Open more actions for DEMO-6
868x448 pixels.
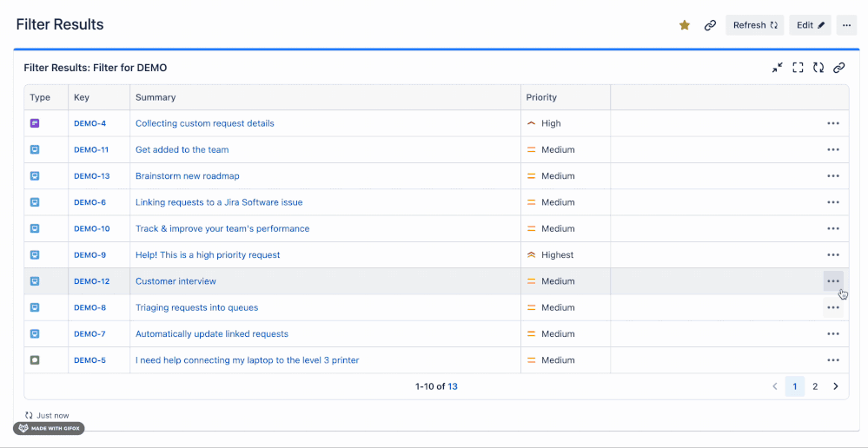833,202
